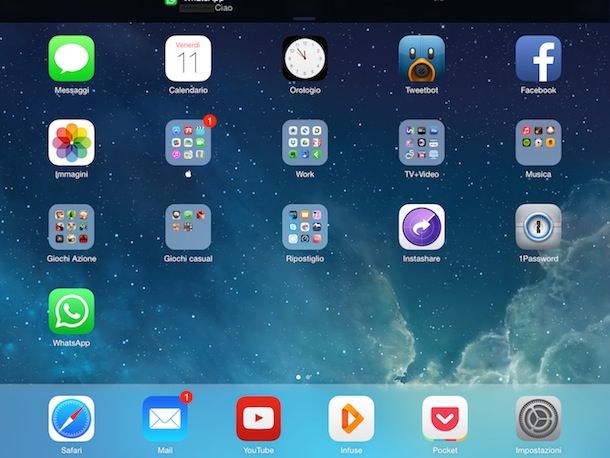Tap the red badge on the Apple folder
The height and width of the screenshot is (458, 610).
point(210,121)
